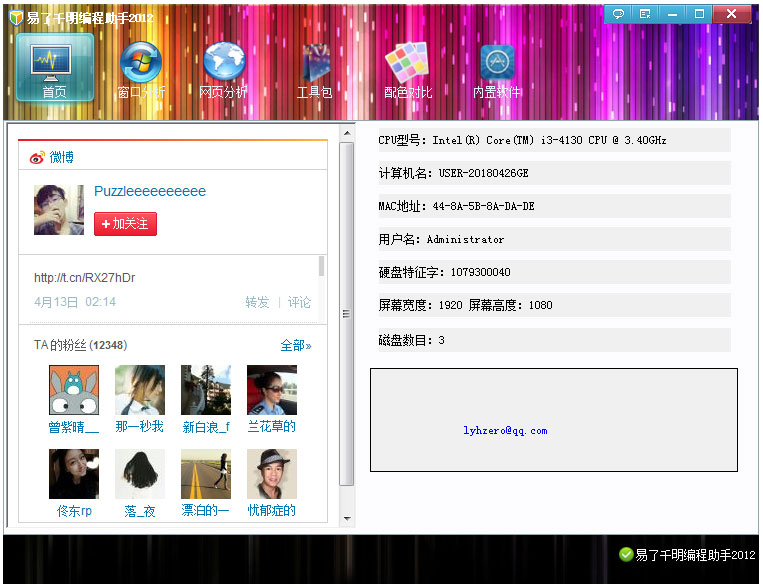The width and height of the screenshot is (763, 588).
Task: Click the shield app icon in title bar
Action: tap(17, 18)
